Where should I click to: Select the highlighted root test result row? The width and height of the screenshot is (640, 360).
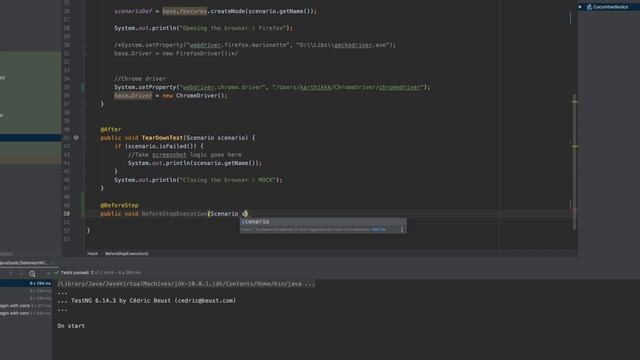pyautogui.click(x=26, y=283)
